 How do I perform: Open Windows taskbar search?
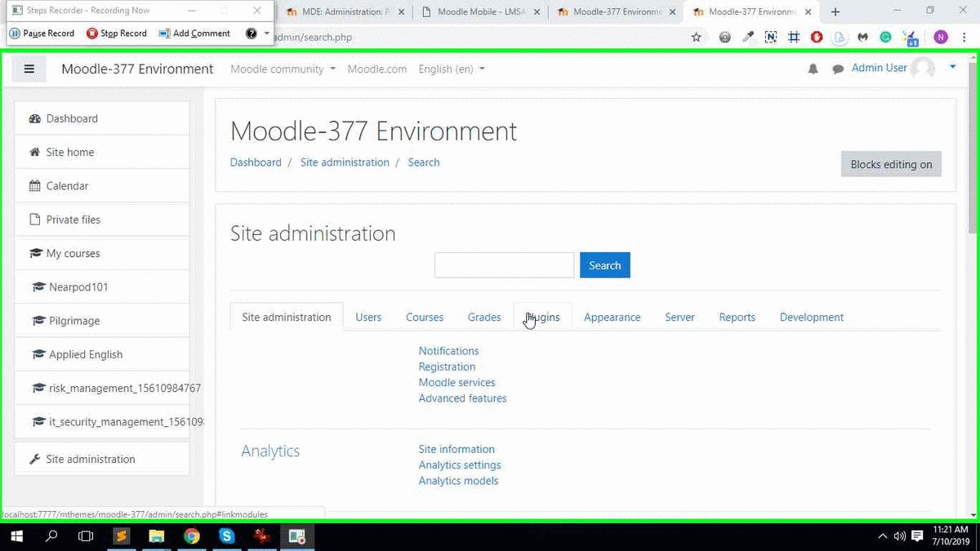pyautogui.click(x=51, y=536)
